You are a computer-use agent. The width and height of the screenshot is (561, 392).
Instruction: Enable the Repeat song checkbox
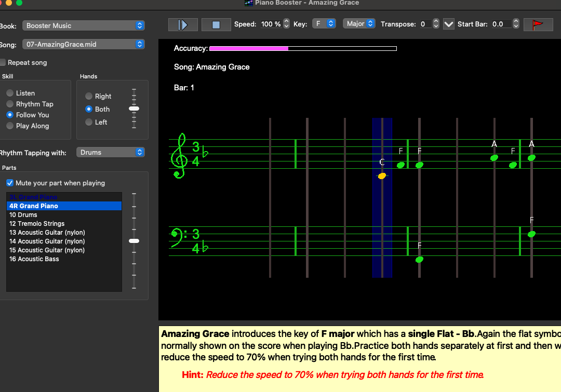tap(3, 63)
